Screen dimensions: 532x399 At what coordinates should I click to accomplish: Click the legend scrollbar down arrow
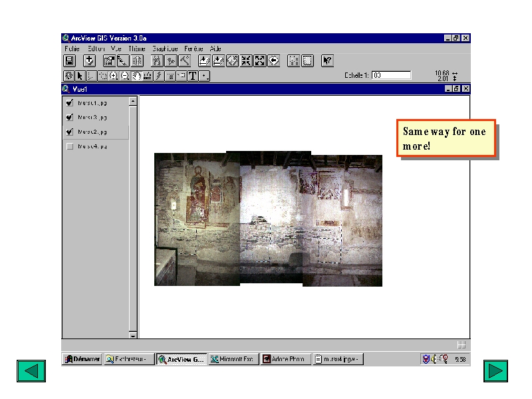133,335
